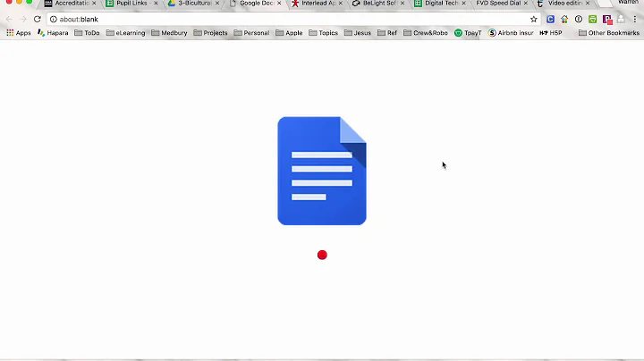Open Airbnb insur bookmark

[x=511, y=33]
